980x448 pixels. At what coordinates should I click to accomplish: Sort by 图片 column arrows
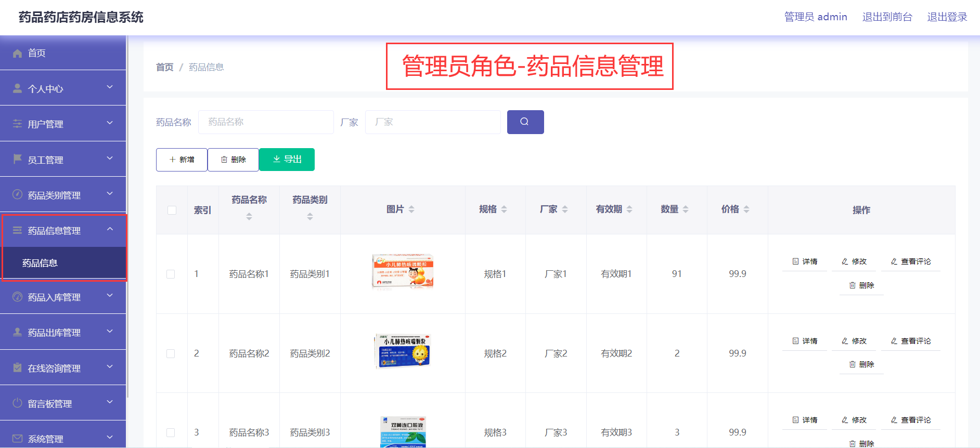(411, 209)
